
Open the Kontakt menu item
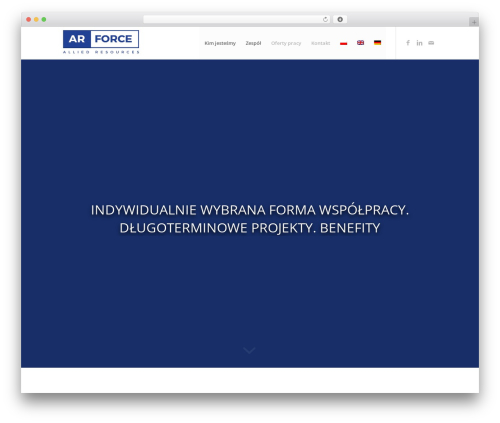(320, 43)
